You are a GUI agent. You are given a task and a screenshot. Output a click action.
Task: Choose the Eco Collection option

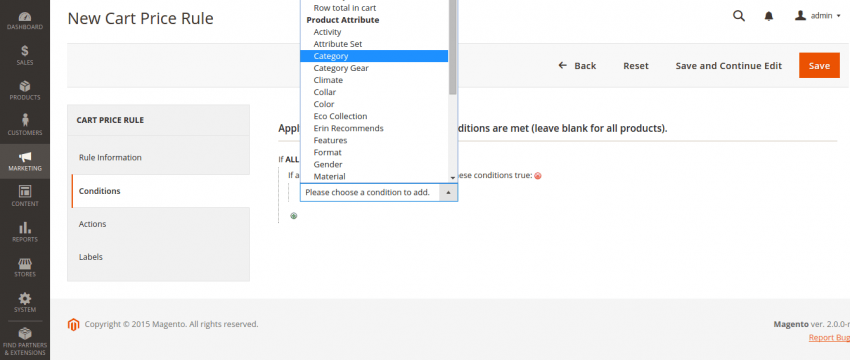340,116
